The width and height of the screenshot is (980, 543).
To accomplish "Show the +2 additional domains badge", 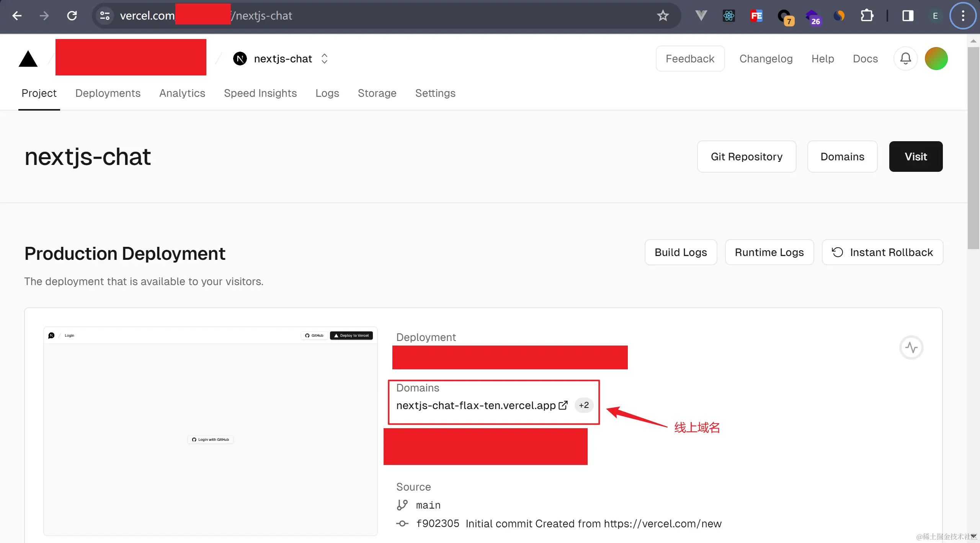I will pyautogui.click(x=584, y=405).
